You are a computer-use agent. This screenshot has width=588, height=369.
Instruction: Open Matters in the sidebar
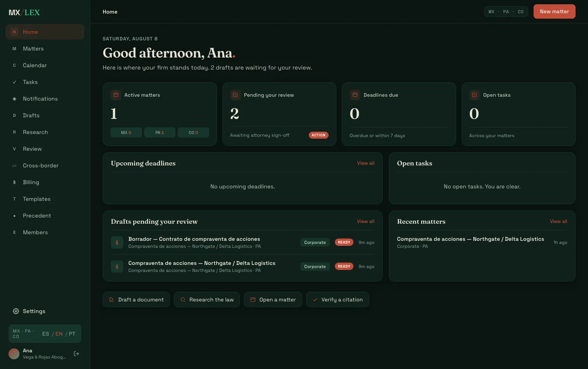point(45,49)
